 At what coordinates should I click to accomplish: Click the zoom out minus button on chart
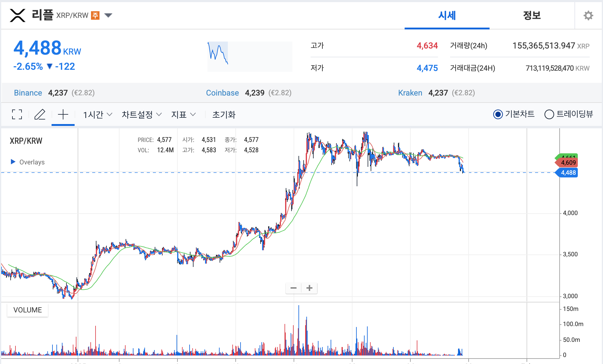pyautogui.click(x=293, y=288)
